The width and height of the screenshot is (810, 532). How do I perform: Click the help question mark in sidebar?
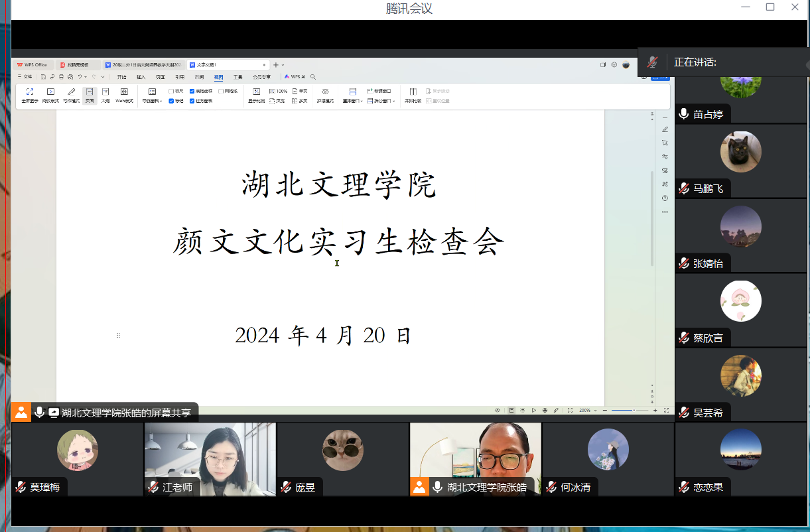coord(665,198)
